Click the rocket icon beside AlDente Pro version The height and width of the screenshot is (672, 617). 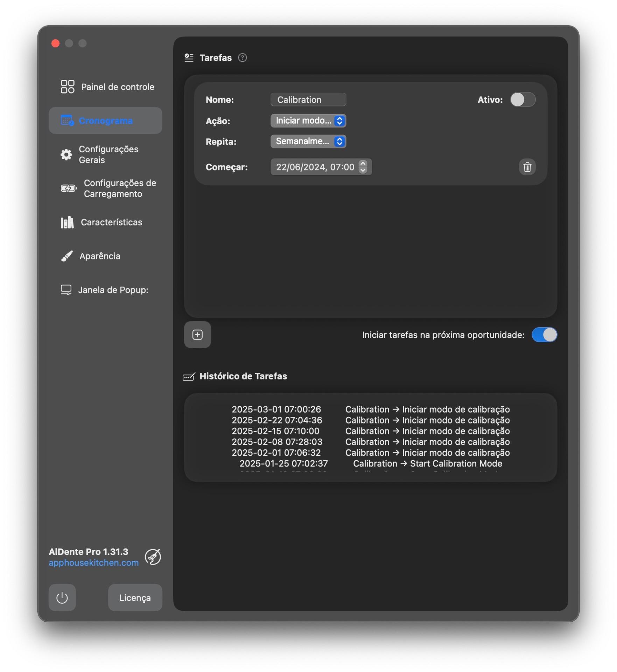tap(153, 557)
